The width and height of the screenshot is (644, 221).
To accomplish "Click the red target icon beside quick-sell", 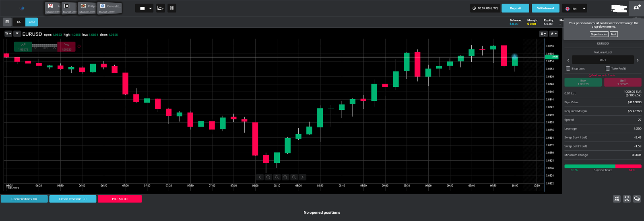I will click(79, 46).
